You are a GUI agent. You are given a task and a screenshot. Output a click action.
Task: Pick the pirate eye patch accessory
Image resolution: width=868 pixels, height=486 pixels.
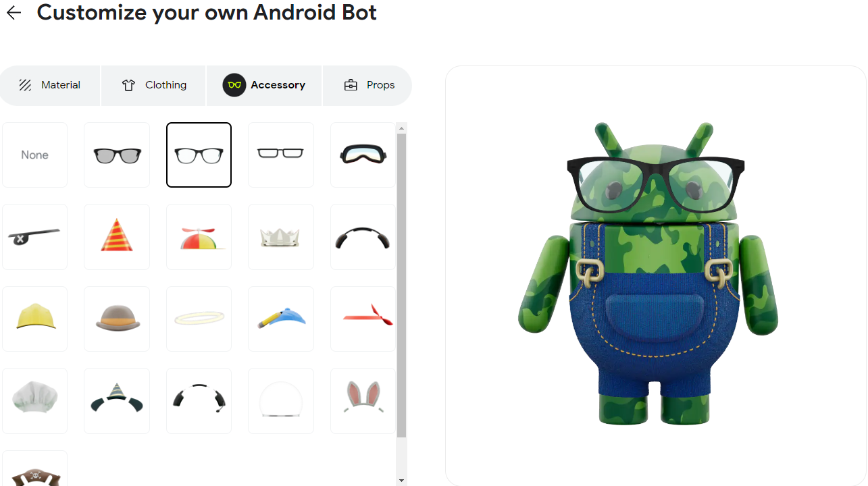pyautogui.click(x=34, y=237)
